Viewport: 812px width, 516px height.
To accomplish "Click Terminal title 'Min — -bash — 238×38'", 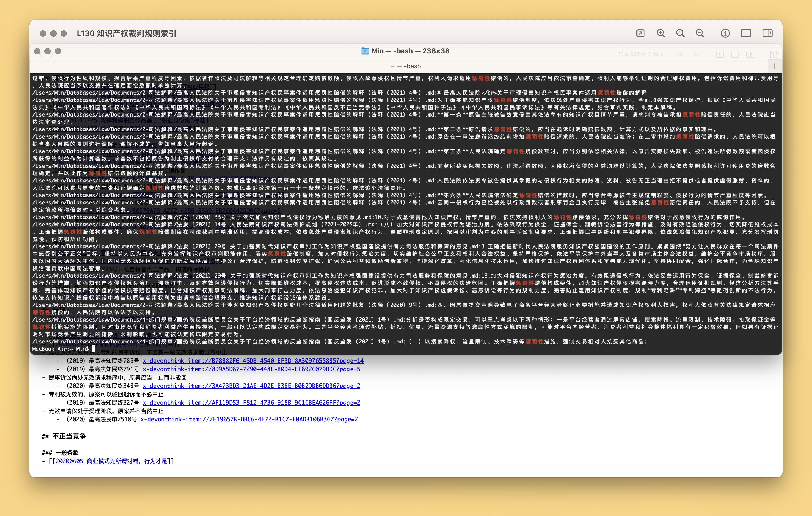I will coord(410,51).
